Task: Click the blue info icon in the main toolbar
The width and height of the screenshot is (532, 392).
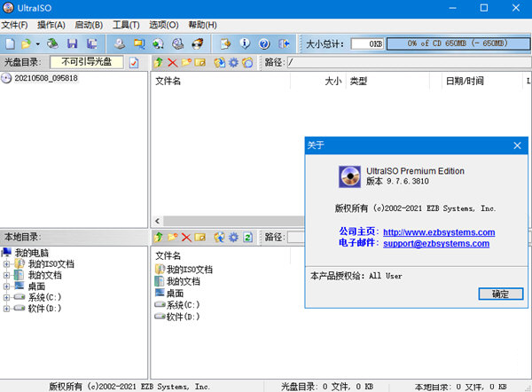Action: tap(245, 43)
